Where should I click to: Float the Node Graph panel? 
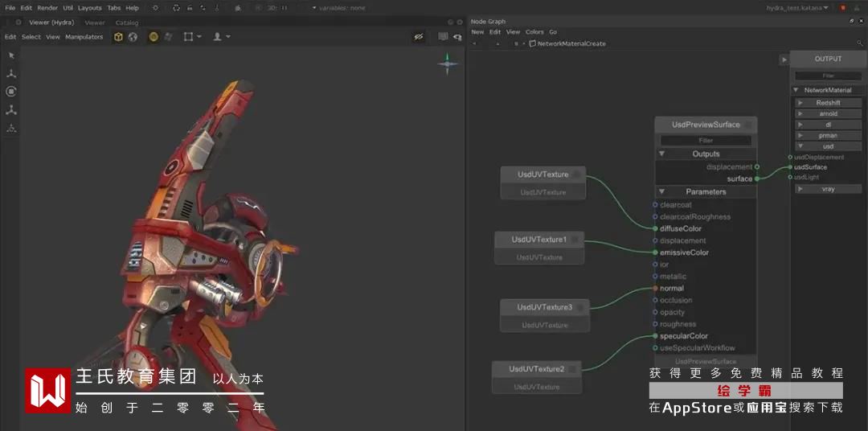pyautogui.click(x=851, y=21)
